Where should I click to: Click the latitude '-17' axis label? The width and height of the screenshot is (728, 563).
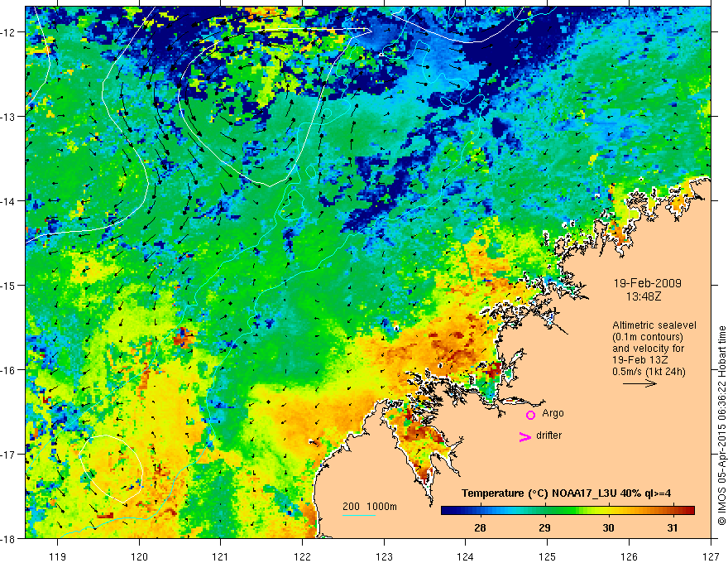click(9, 455)
